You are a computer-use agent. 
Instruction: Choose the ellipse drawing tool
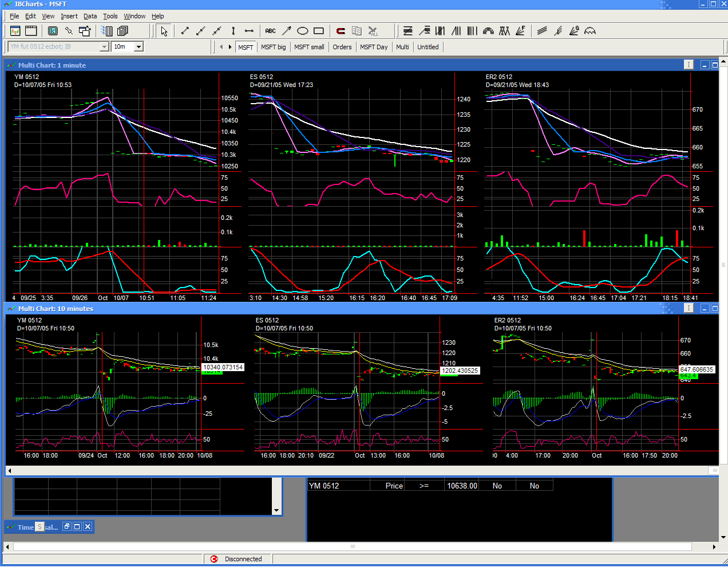pos(302,31)
